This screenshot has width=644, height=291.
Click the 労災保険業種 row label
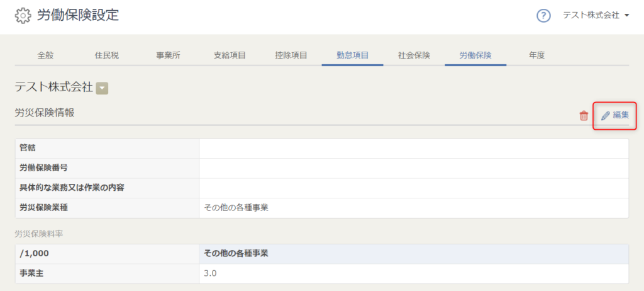pos(43,207)
